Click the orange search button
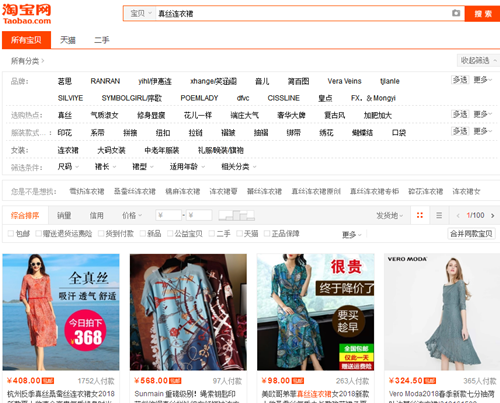This screenshot has width=500, height=403. click(482, 14)
